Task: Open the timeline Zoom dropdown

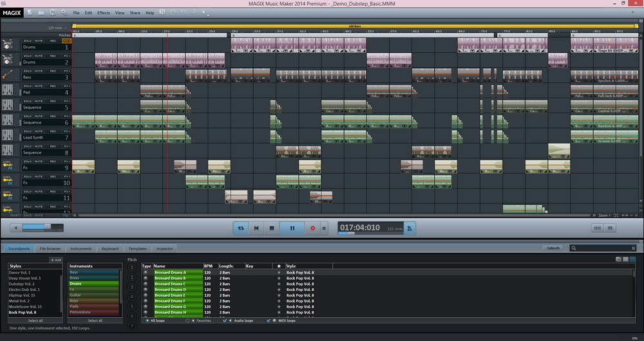Action: click(604, 216)
